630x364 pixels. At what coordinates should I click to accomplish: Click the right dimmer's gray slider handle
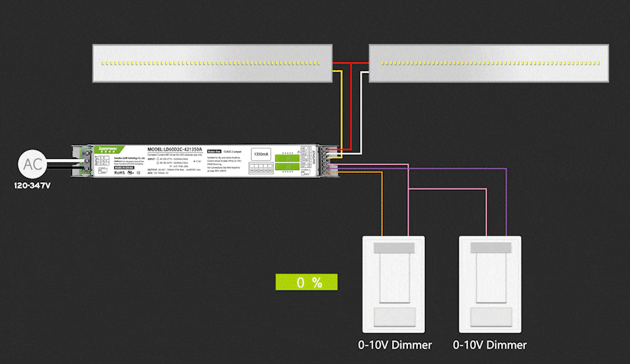489,248
